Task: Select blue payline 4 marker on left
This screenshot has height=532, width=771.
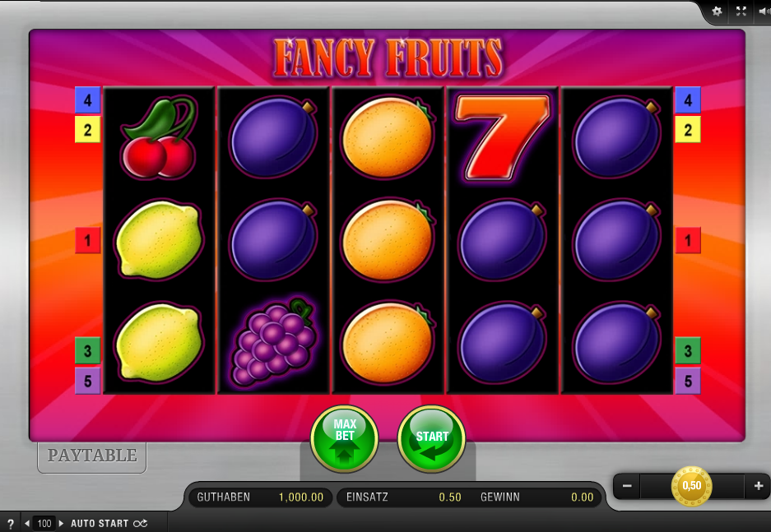Action: coord(87,100)
